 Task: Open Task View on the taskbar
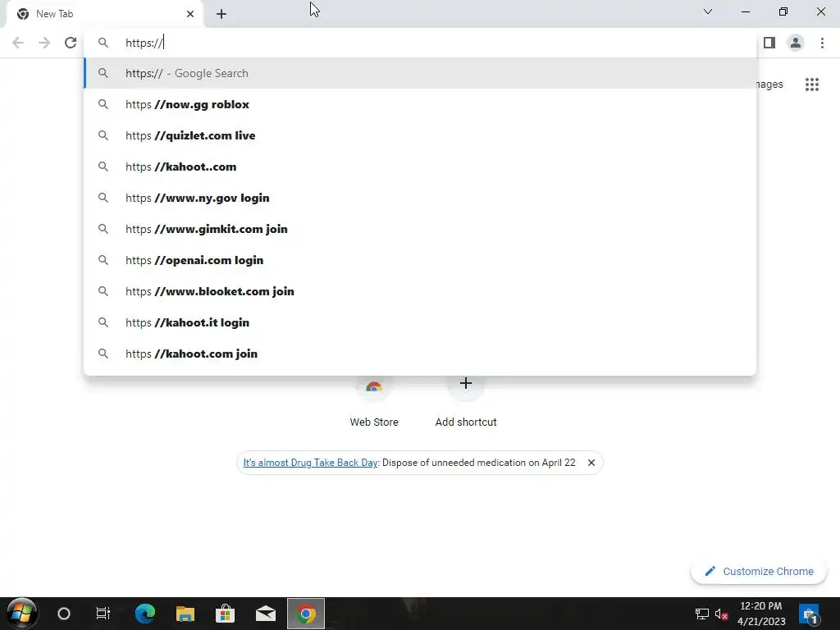pyautogui.click(x=103, y=614)
